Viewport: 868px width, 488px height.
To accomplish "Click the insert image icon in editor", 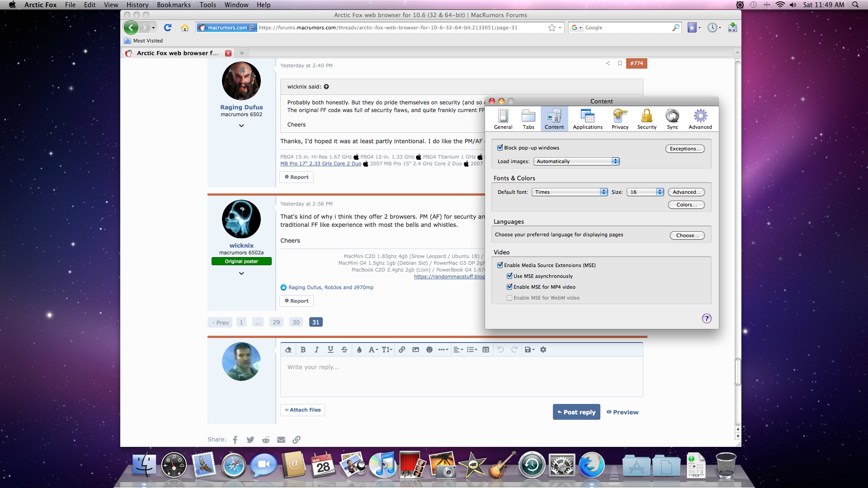I will click(x=415, y=350).
